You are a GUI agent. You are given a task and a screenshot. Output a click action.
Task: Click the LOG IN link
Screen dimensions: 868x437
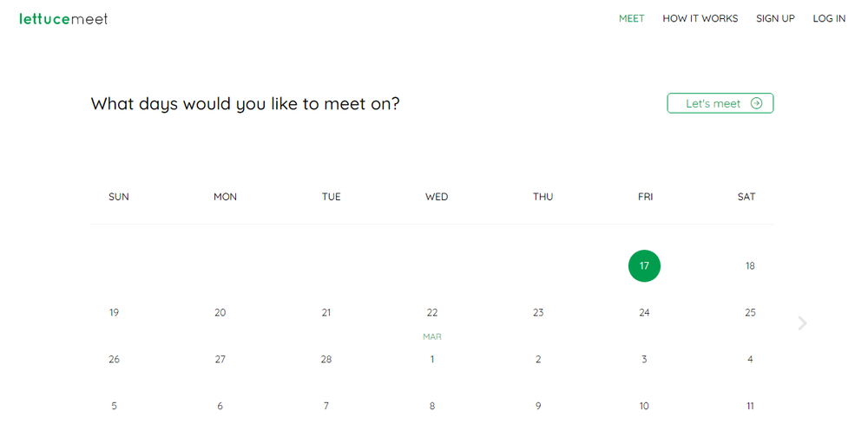(x=829, y=18)
